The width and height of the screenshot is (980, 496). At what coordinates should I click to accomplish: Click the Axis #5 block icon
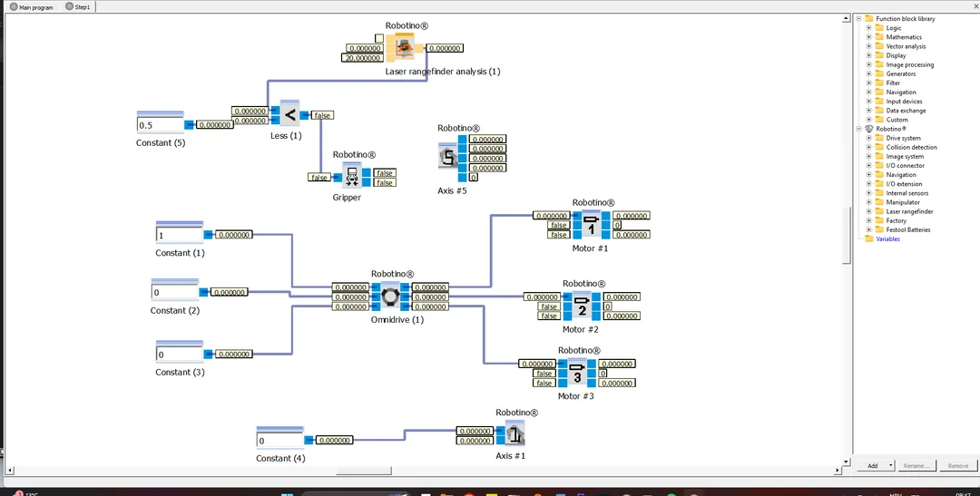(447, 158)
